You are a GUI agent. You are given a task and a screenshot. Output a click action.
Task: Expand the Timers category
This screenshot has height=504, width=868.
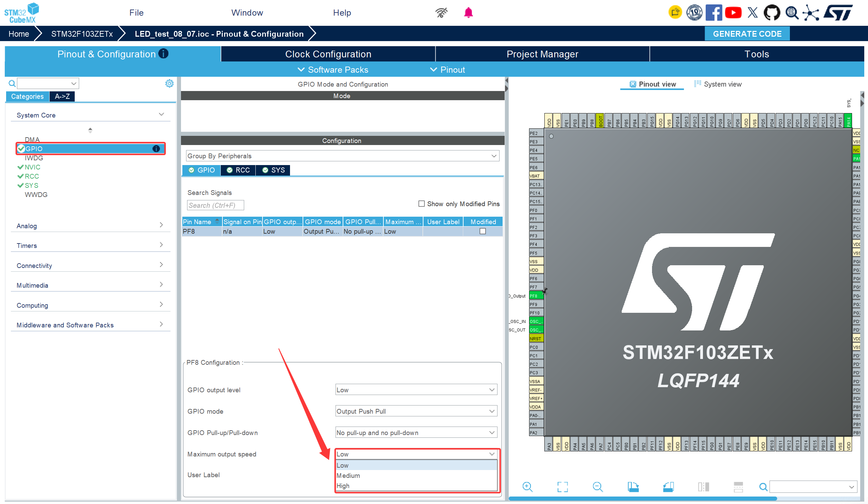click(x=161, y=245)
